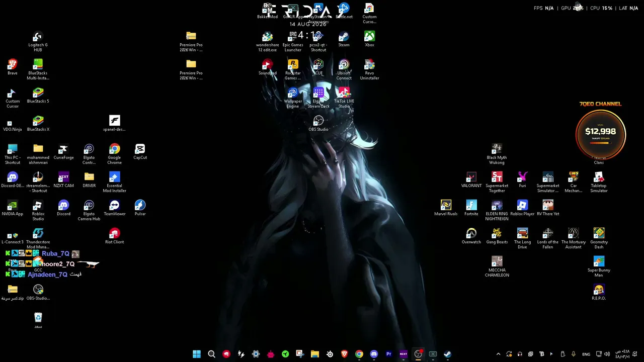Viewport: 644px width, 362px height.
Task: Open the Steam desktop shortcut
Action: tap(344, 39)
